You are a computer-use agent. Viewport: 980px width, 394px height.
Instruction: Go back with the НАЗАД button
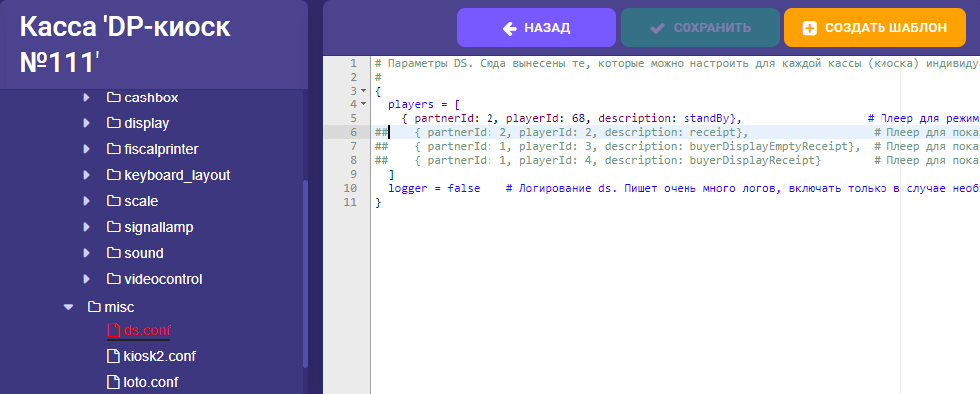tap(536, 28)
